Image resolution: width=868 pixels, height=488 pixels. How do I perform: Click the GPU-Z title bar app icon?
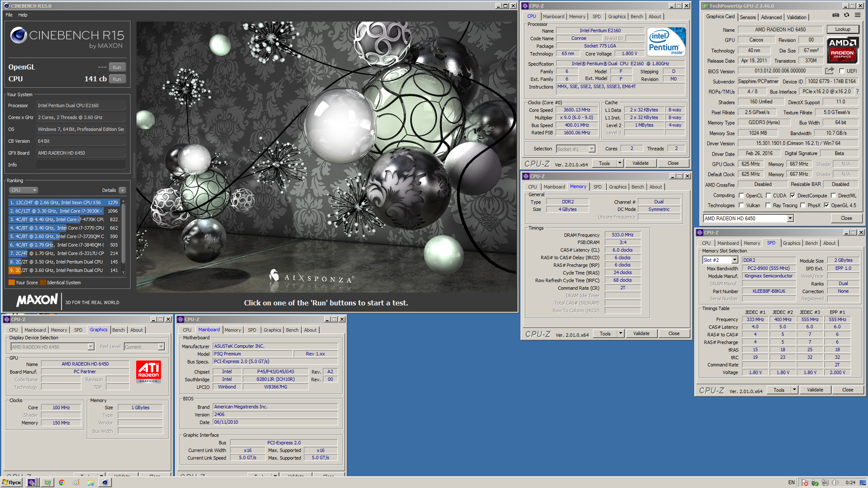click(705, 6)
